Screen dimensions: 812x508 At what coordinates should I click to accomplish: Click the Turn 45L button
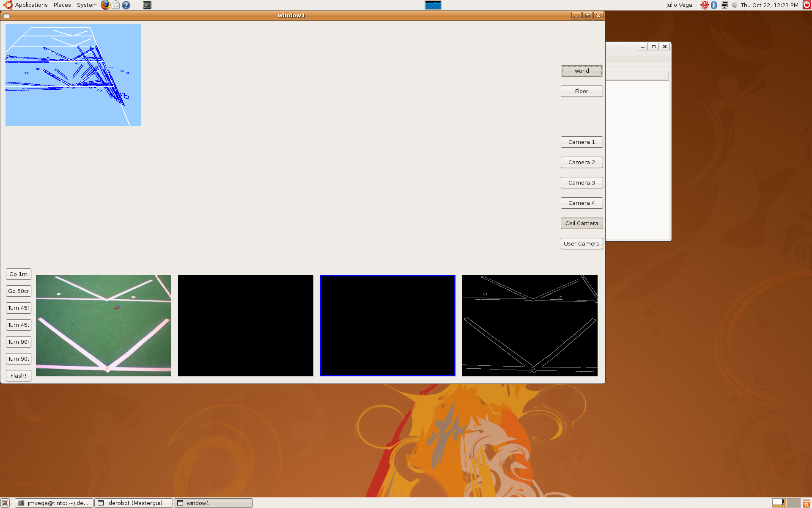[19, 325]
